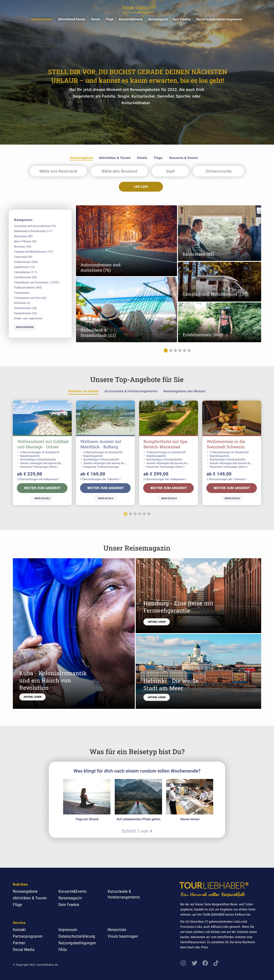Screen dimensions: 274x980
Task: Select 'Kurzurlaube & Hotelarrangements' offers tab
Action: [x=131, y=391]
